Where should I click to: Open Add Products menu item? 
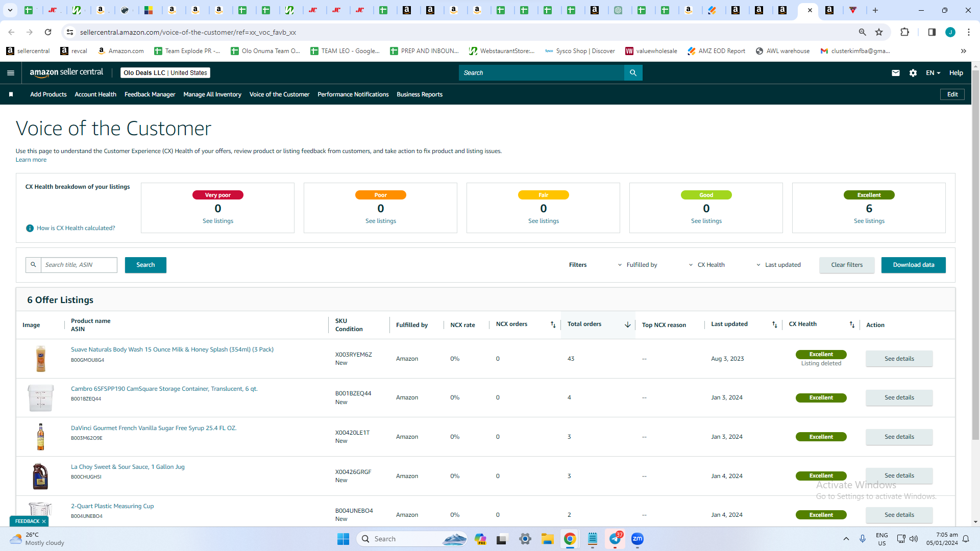point(48,94)
